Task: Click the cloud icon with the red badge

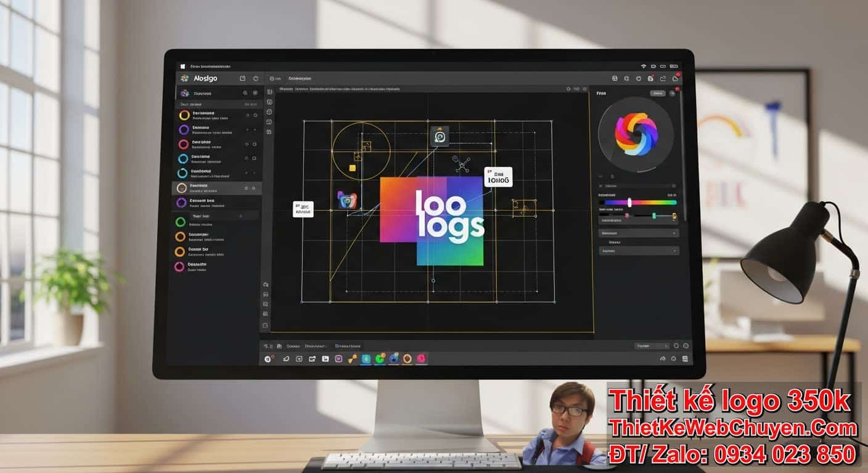Action: point(676,78)
